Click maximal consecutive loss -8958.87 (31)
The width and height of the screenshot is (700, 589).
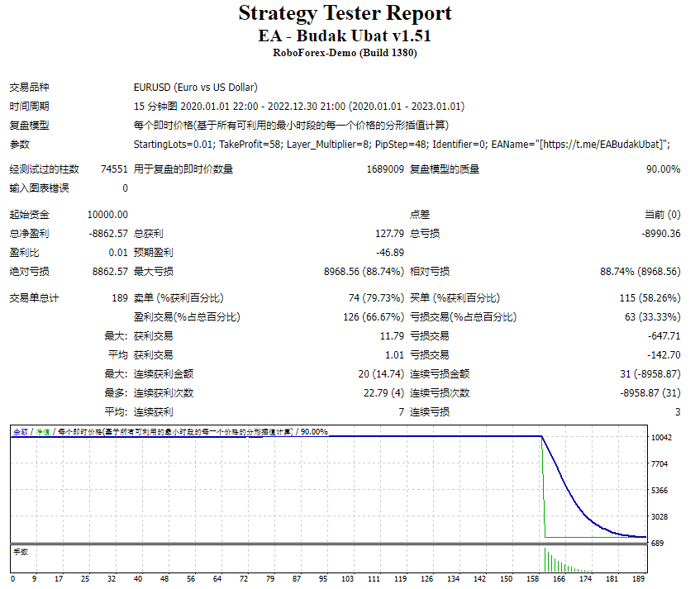click(x=650, y=393)
